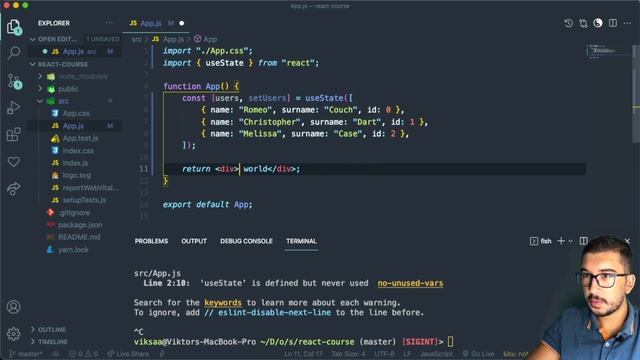Open .gitignore in the file tree
This screenshot has height=360, width=640.
pyautogui.click(x=74, y=213)
